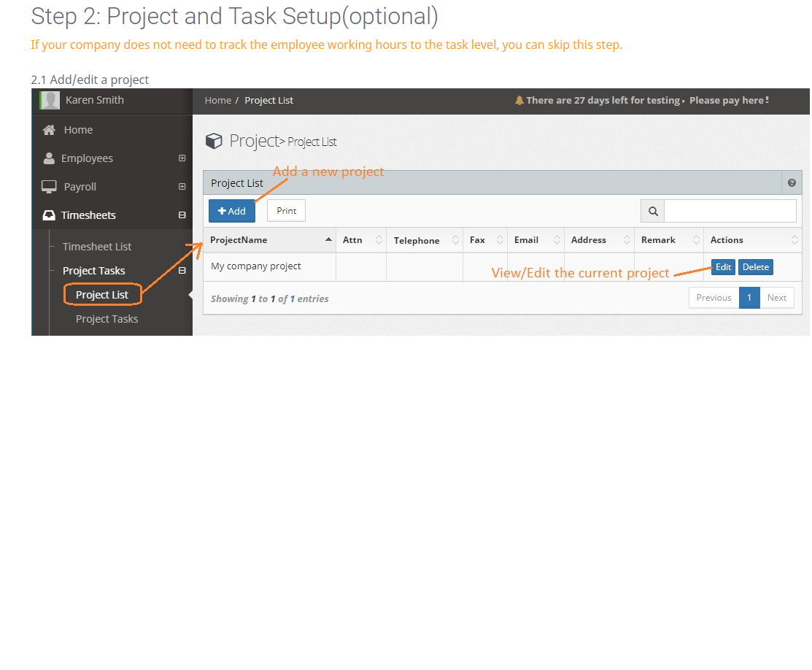
Task: Edit My company project
Action: coord(723,267)
